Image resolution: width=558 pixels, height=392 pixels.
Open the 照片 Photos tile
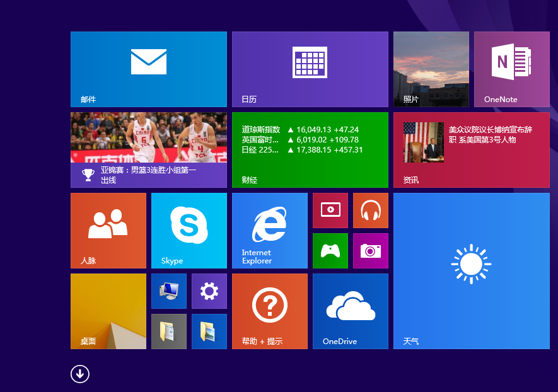coord(431,69)
